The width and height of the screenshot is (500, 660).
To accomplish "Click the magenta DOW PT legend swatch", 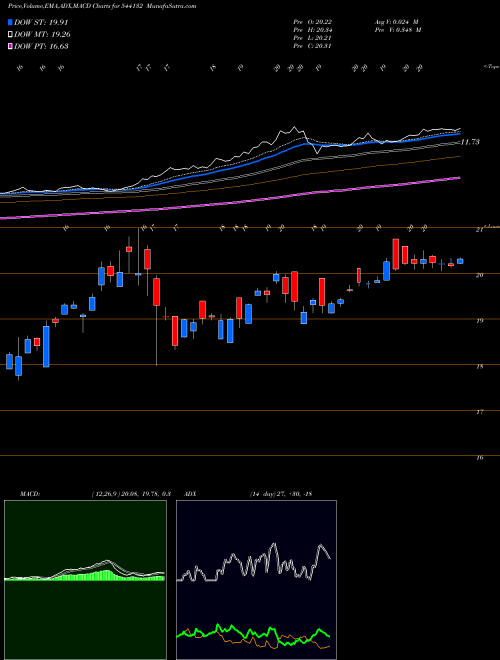I will [11, 46].
